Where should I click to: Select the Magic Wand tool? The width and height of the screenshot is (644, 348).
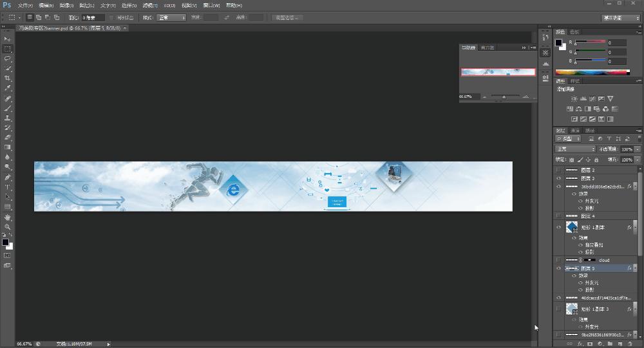coord(7,69)
